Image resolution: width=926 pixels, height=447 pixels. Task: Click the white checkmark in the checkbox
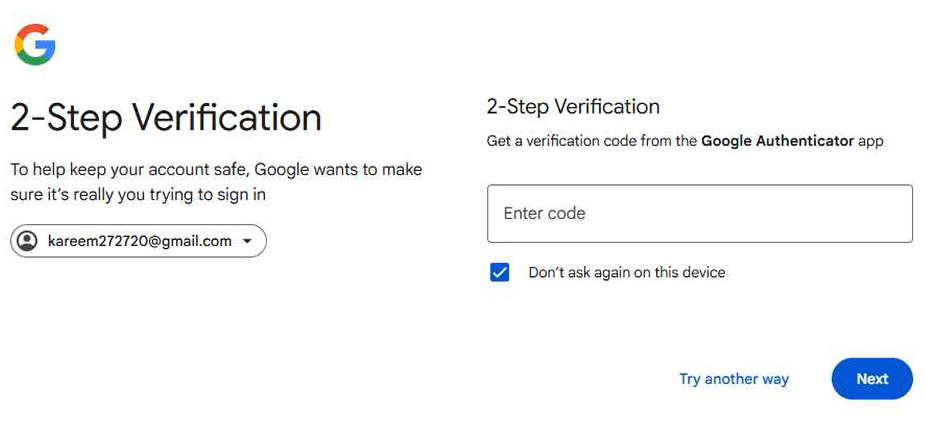coord(500,272)
